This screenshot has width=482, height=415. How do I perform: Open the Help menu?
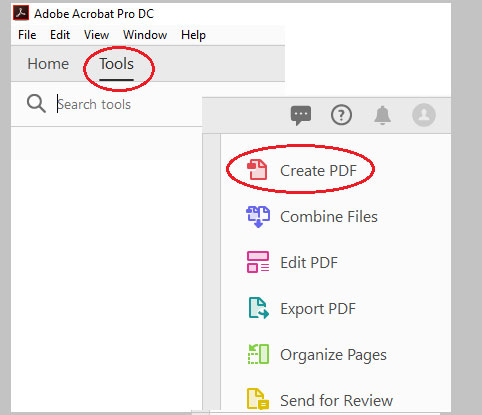tap(193, 35)
